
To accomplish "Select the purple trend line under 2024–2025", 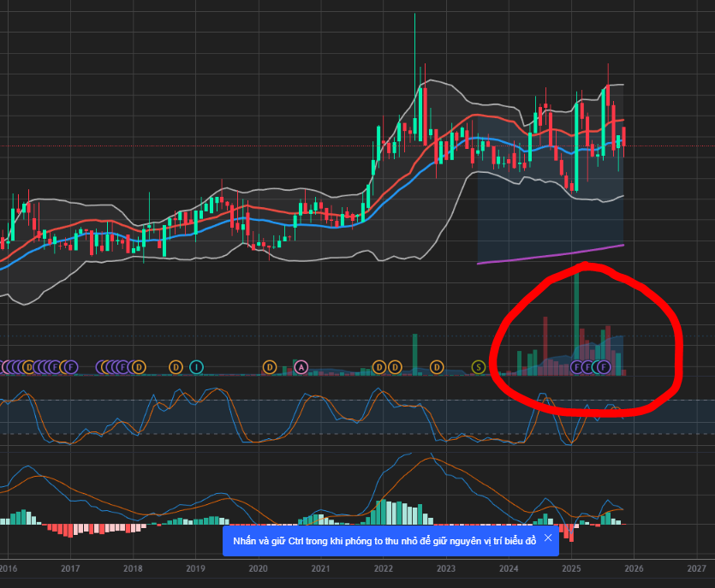I will (551, 254).
